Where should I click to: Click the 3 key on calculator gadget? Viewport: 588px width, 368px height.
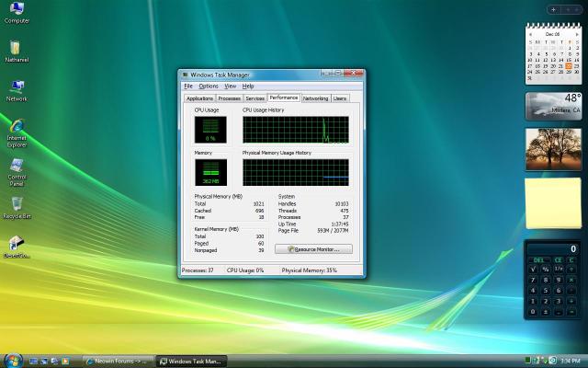click(559, 301)
